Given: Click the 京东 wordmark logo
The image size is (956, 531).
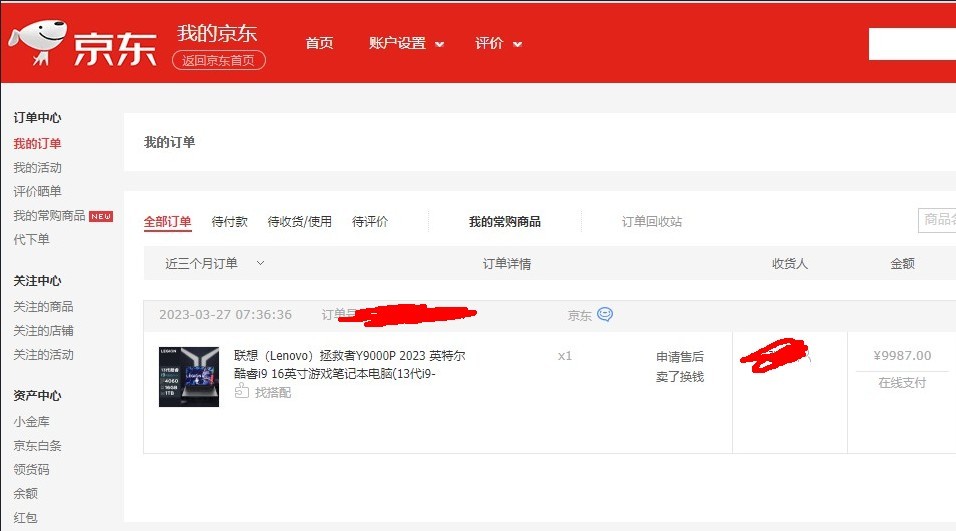Looking at the screenshot, I should [x=115, y=49].
